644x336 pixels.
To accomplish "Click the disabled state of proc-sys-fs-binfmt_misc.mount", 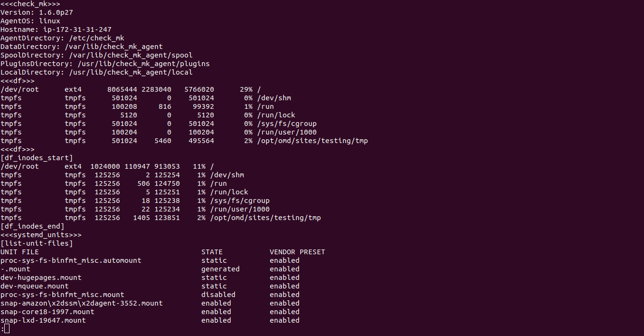I will [218, 295].
